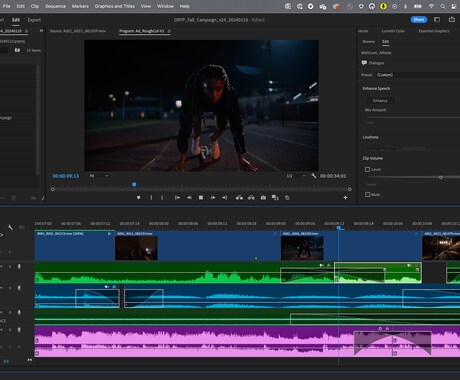Click the blue timeline playhead on the ruler
Screen dimensions: 460x380
(339, 228)
